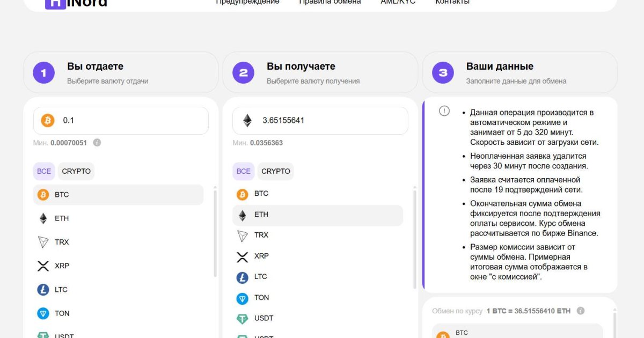The width and height of the screenshot is (644, 338).
Task: Select LTC label in give list
Action: 61,290
